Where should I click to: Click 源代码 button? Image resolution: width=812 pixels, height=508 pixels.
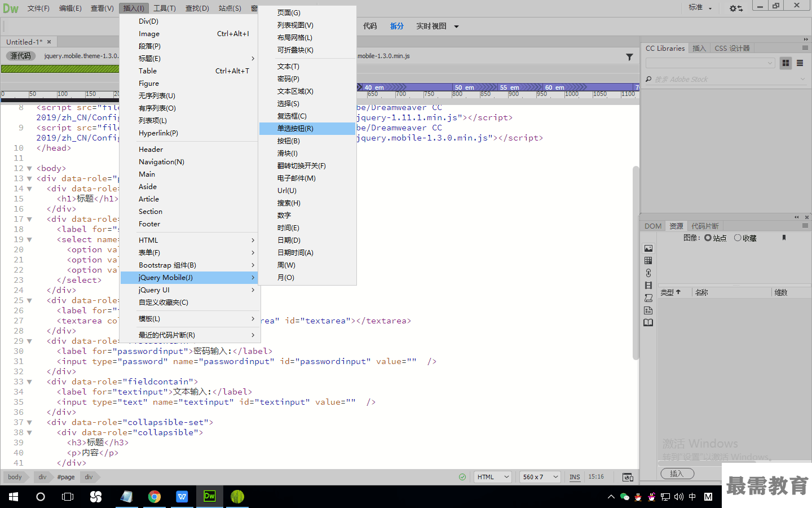tap(21, 56)
